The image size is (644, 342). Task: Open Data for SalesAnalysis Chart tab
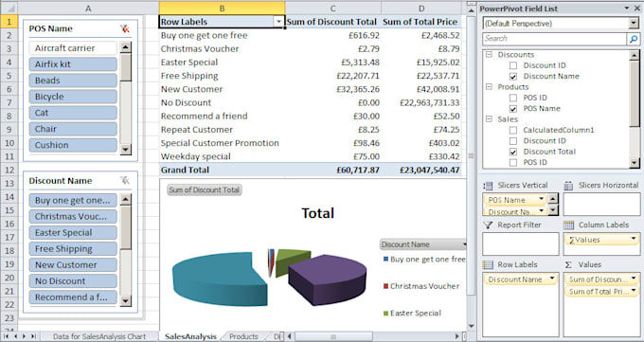(x=99, y=336)
